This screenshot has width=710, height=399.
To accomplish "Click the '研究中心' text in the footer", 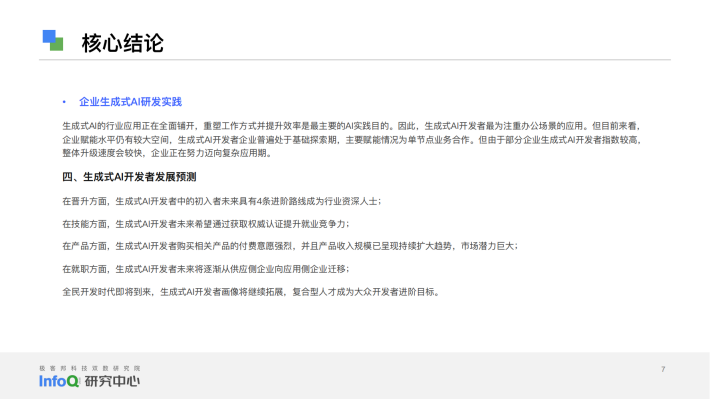I will click(x=112, y=381).
